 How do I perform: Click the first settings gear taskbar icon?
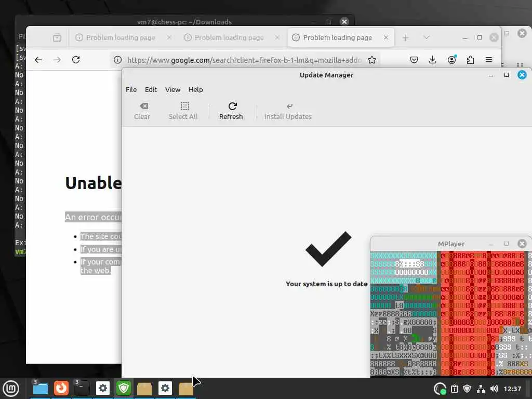103,389
